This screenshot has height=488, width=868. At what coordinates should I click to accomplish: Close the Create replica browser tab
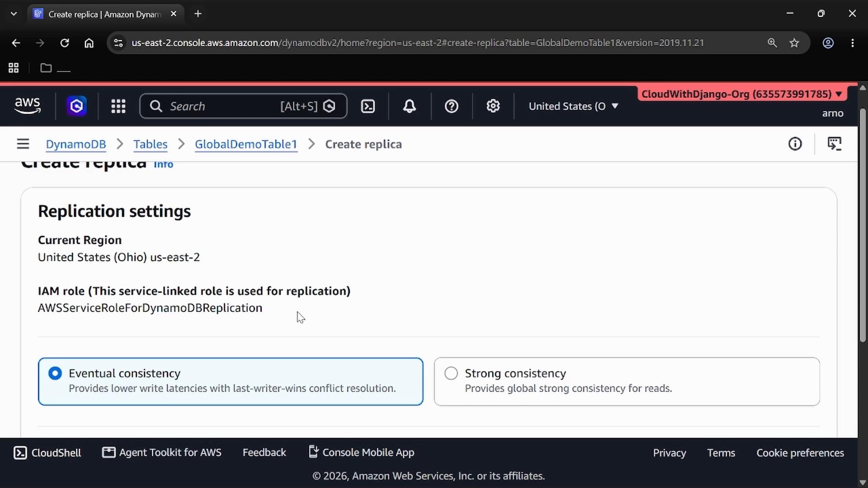[174, 14]
